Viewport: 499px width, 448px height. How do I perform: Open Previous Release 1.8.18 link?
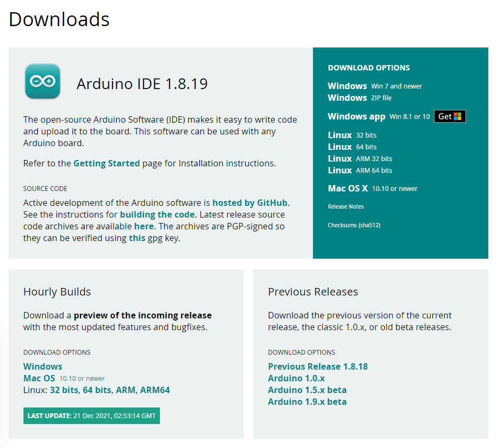[x=318, y=366]
